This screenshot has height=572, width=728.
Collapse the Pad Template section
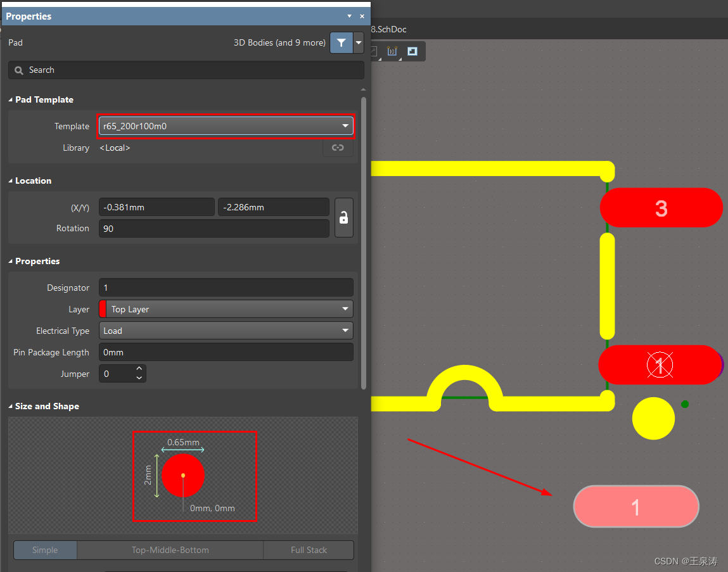(x=11, y=100)
